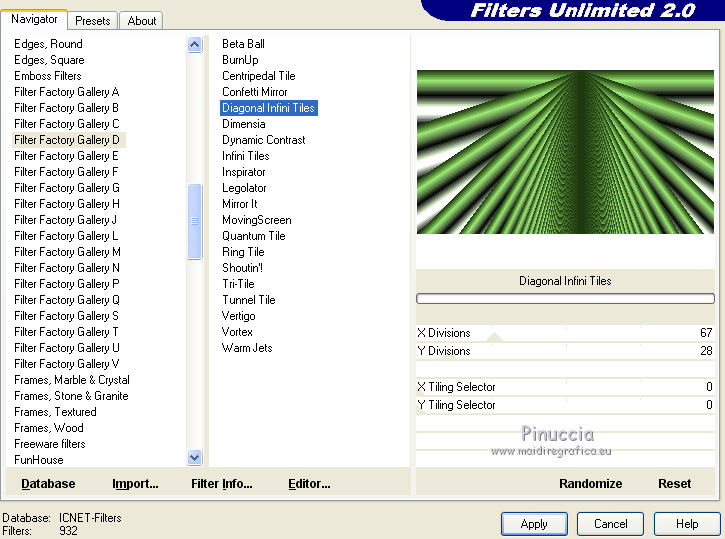725x539 pixels.
Task: Select the Inspirator filter
Action: [243, 172]
